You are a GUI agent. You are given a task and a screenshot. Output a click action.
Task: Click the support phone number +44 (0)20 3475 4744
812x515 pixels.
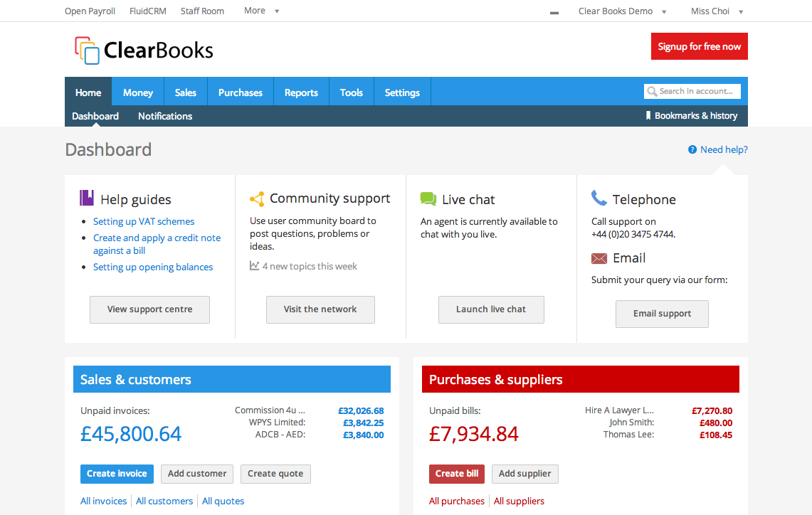click(x=633, y=235)
